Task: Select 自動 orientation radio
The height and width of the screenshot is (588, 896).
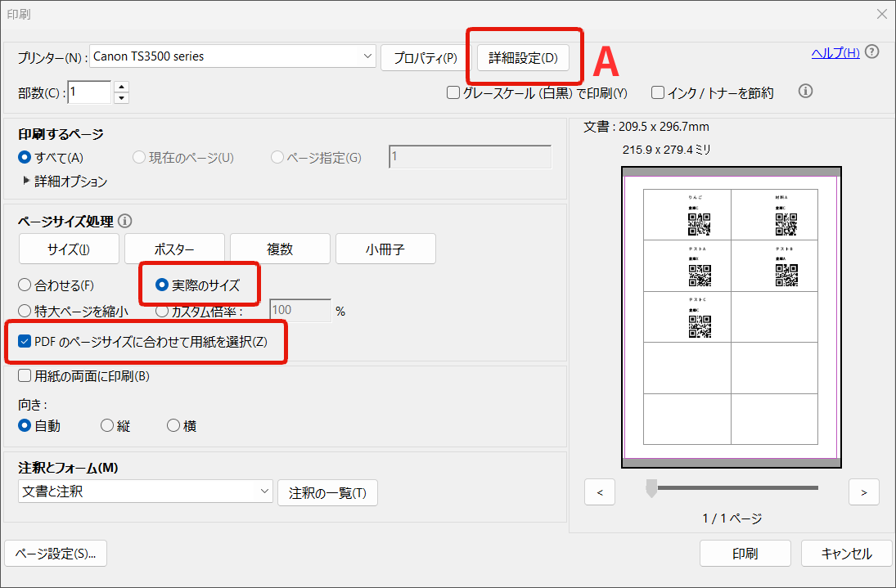Action: 25,425
